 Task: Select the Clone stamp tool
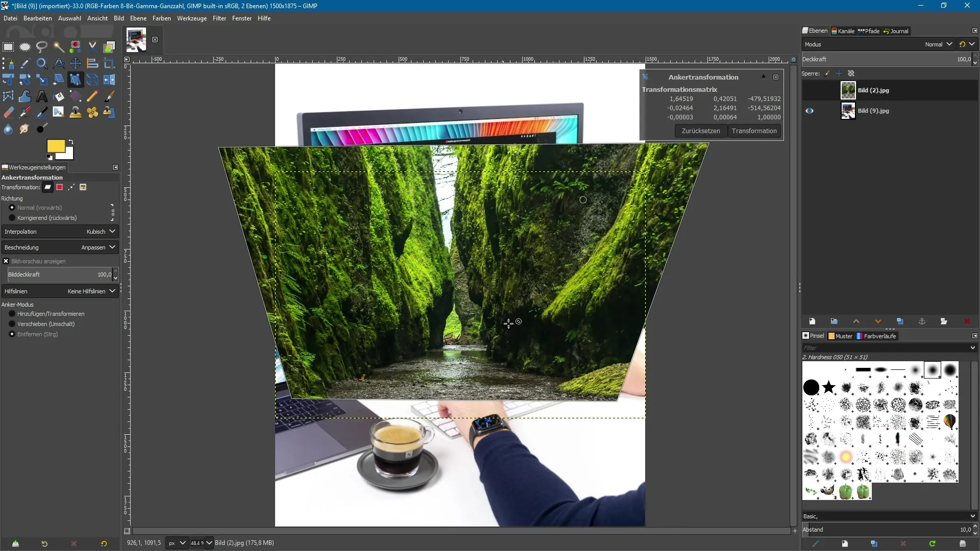76,113
